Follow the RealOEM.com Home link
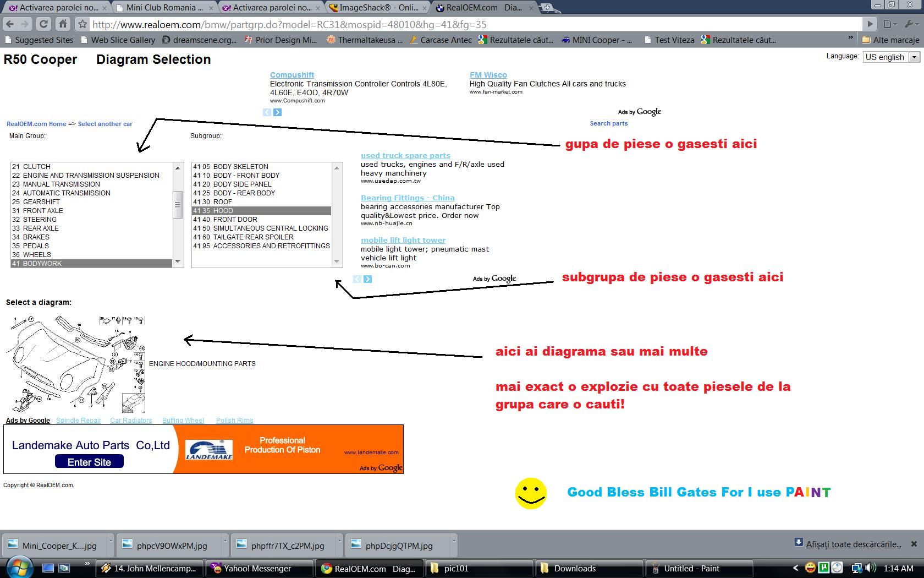The width and height of the screenshot is (924, 578). pyautogui.click(x=36, y=124)
